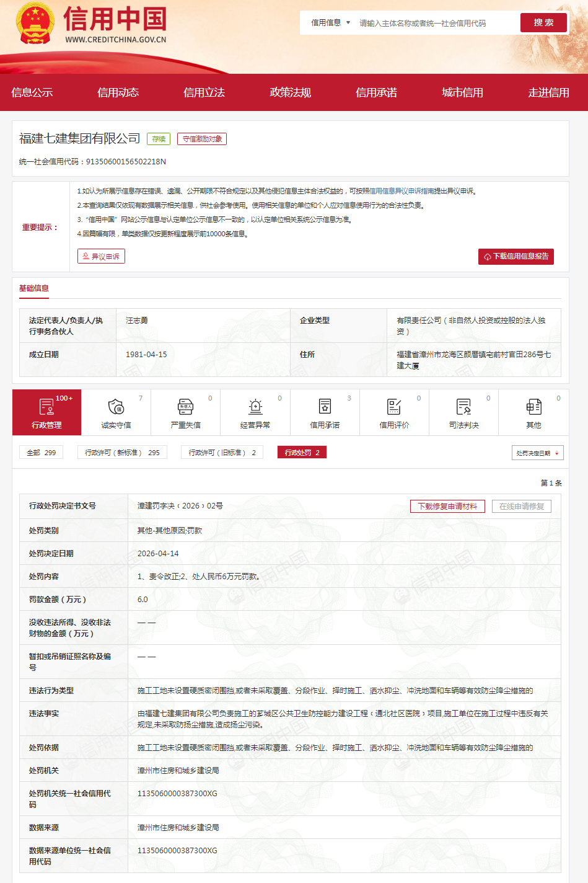Click the Credit China national emblem logo
Screen dimensions: 588x883
[x=35, y=24]
